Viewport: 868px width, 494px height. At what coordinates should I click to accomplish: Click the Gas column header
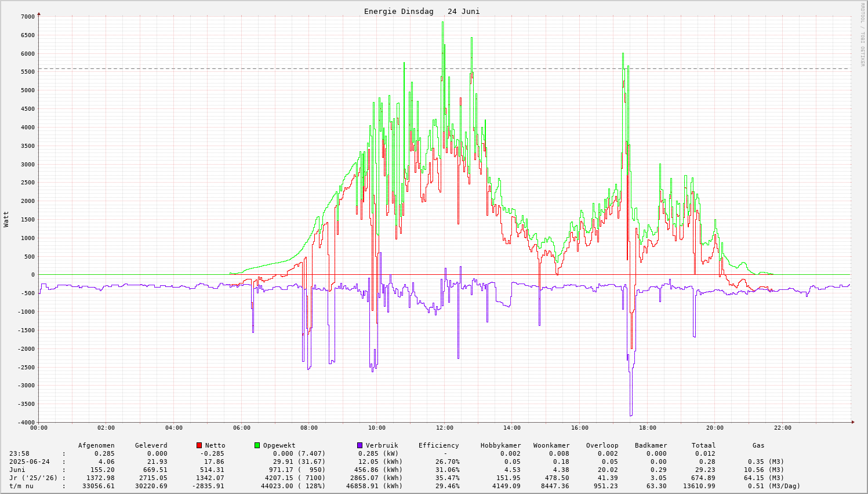point(758,445)
